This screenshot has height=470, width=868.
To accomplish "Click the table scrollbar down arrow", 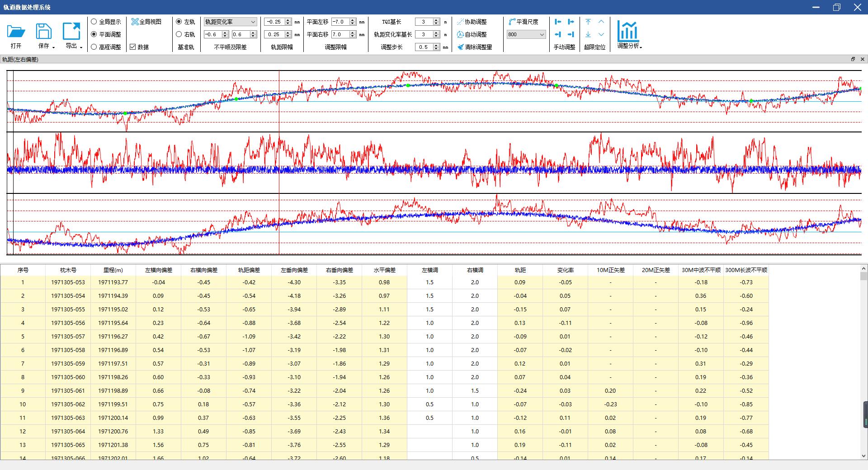I will [864, 456].
